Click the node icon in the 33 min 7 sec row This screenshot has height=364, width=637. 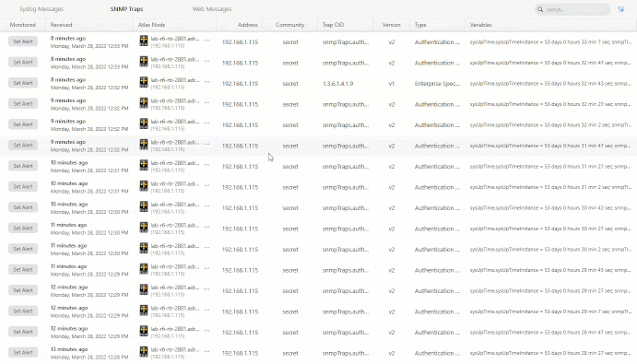point(144,41)
